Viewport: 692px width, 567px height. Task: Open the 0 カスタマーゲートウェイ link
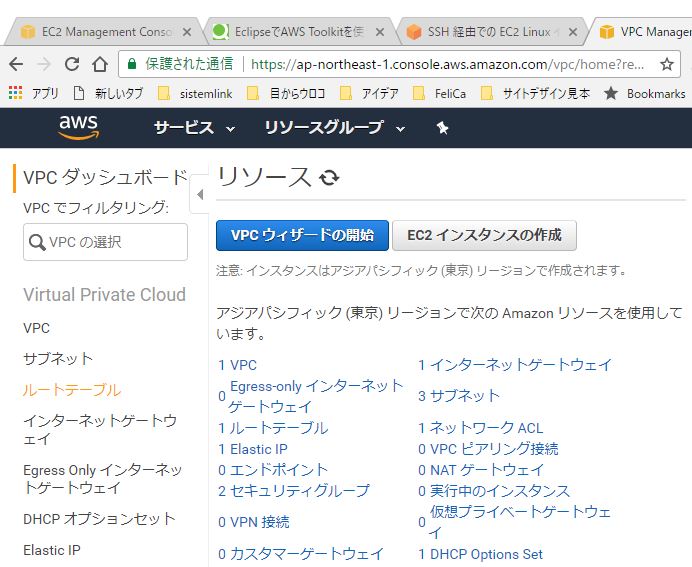pyautogui.click(x=301, y=554)
